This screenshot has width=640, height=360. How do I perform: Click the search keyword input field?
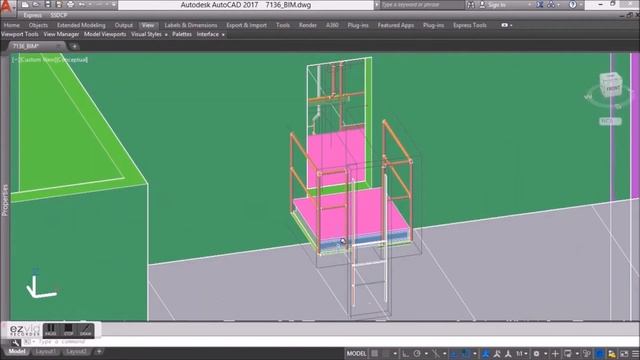421,5
